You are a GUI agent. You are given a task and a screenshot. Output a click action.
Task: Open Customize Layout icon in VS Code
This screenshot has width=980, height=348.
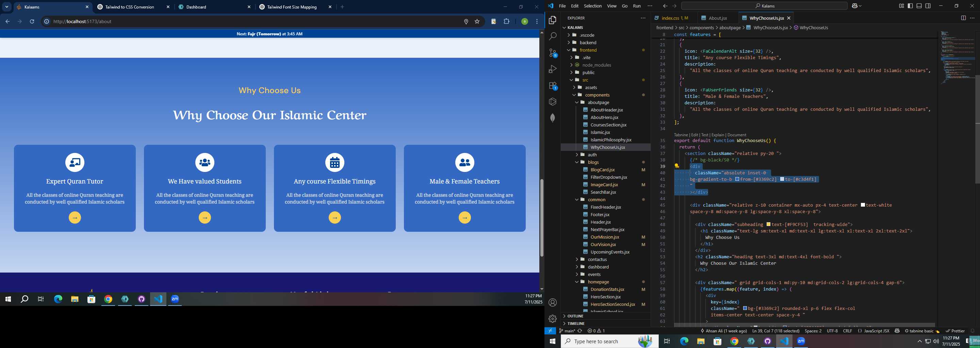click(901, 6)
